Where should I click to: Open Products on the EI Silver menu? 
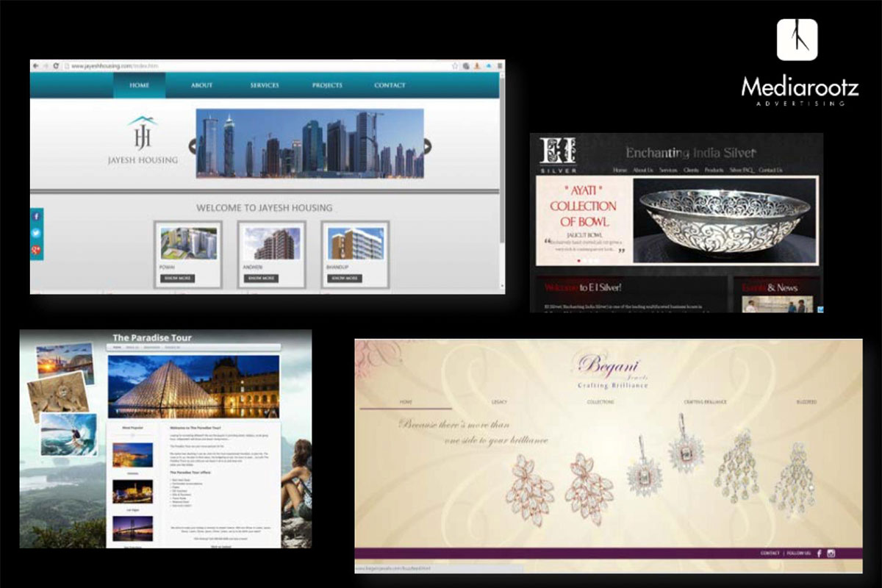(714, 170)
